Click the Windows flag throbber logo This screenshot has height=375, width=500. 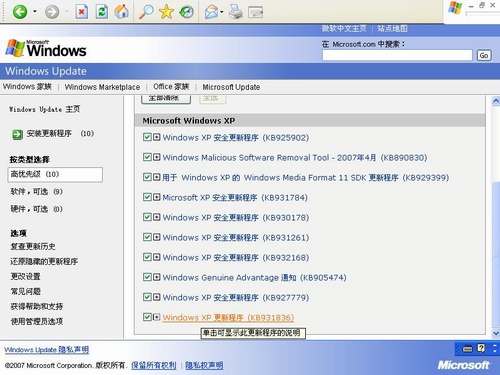click(x=455, y=8)
